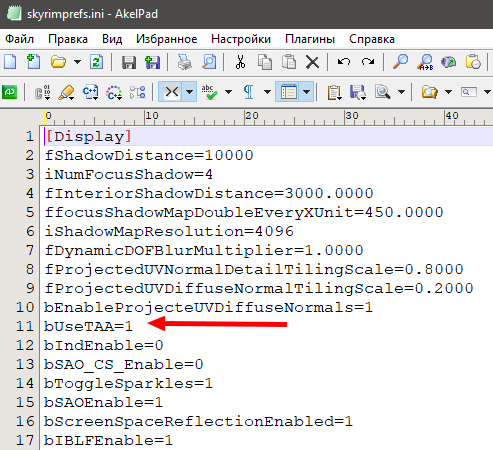The width and height of the screenshot is (493, 450).
Task: Open the Настройки menu
Action: coord(241,39)
